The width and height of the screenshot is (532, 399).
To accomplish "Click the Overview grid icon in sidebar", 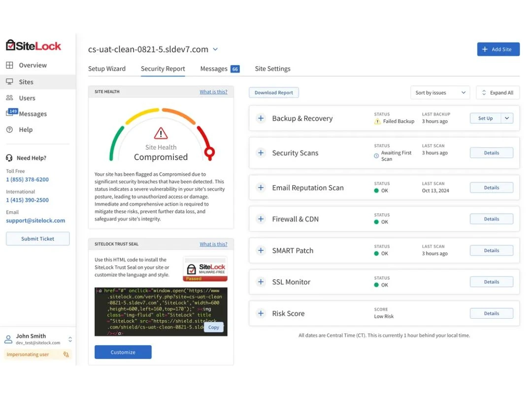I will click(x=9, y=65).
